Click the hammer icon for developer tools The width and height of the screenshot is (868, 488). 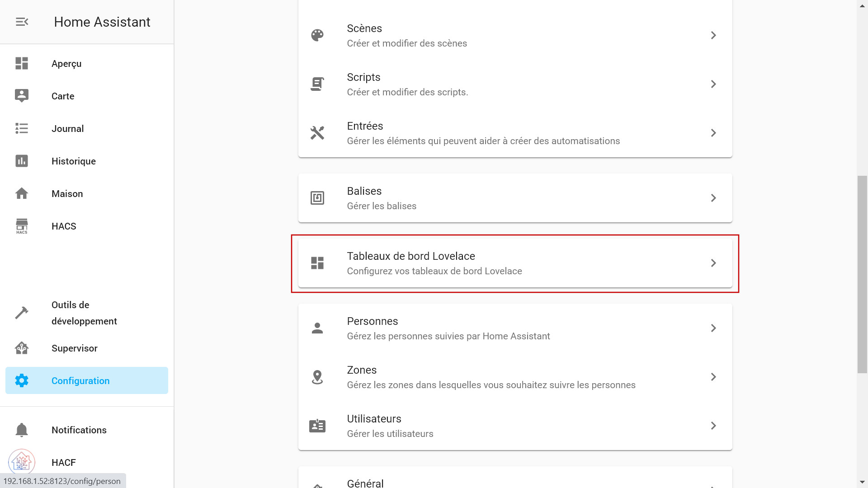click(x=22, y=313)
